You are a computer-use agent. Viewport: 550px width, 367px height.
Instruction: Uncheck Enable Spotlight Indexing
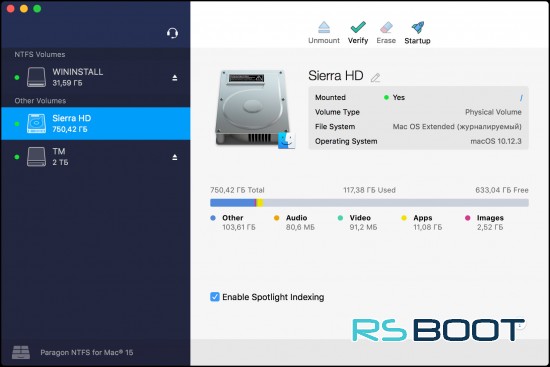point(215,297)
